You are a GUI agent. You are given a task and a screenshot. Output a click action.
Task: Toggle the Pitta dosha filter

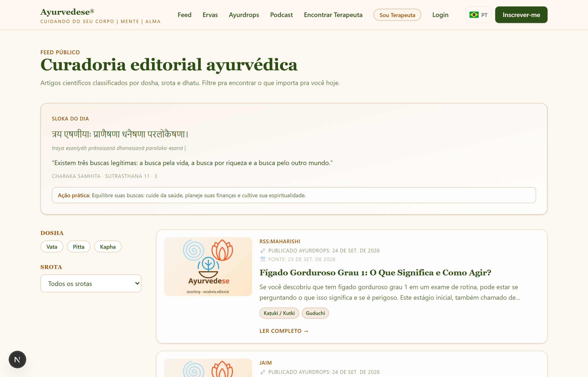(79, 246)
